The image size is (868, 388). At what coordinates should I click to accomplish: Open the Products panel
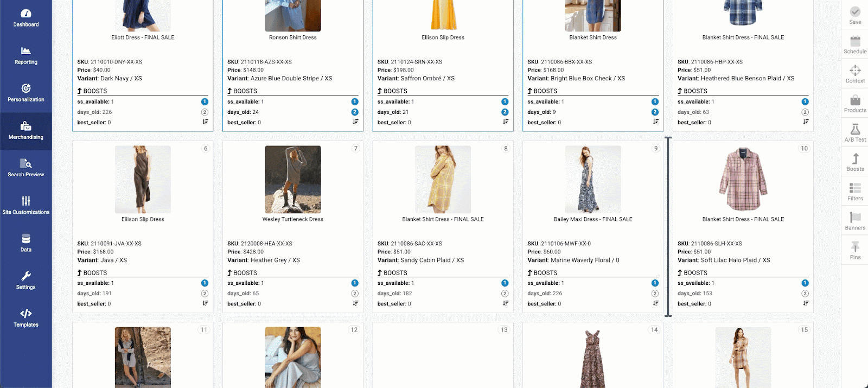[x=855, y=103]
